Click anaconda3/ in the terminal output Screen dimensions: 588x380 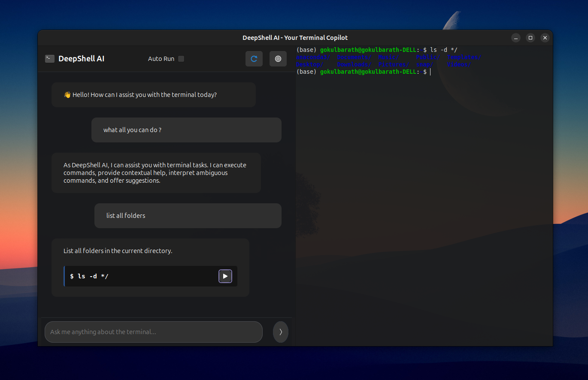click(313, 57)
